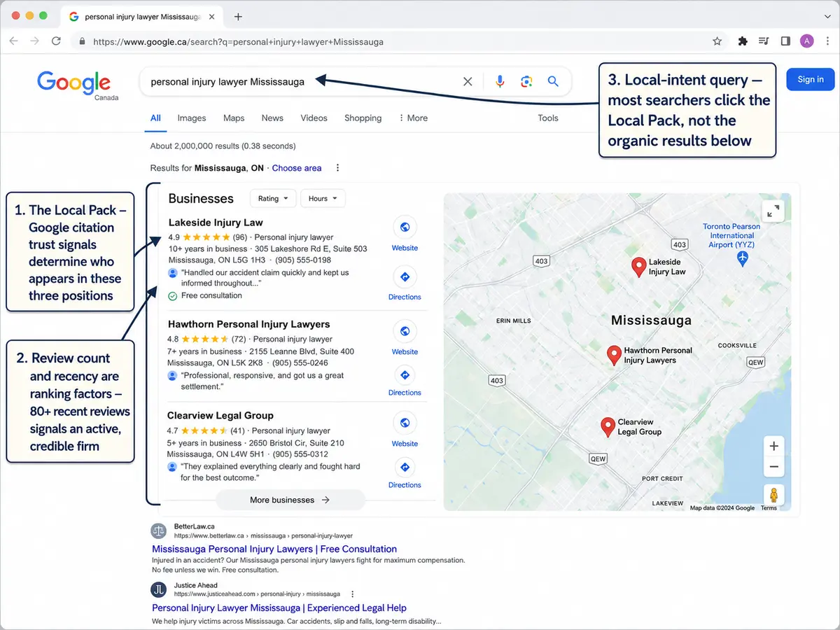Expand the More search categories menu
Viewport: 840px width, 630px height.
(x=413, y=118)
